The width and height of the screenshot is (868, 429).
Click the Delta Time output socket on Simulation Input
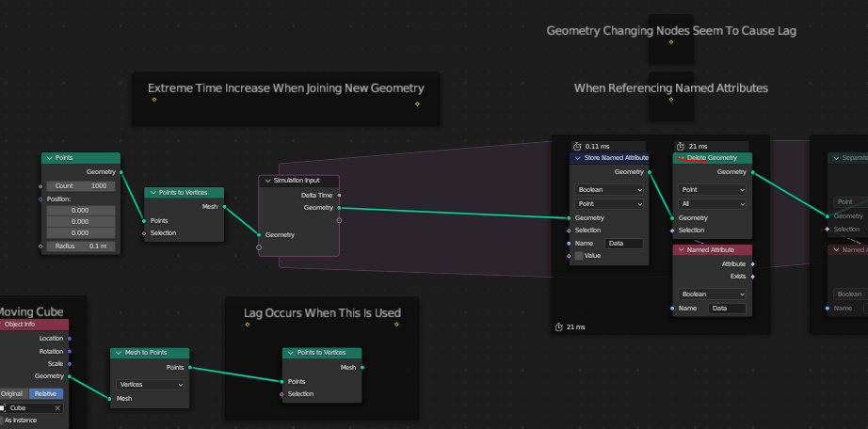coord(339,196)
